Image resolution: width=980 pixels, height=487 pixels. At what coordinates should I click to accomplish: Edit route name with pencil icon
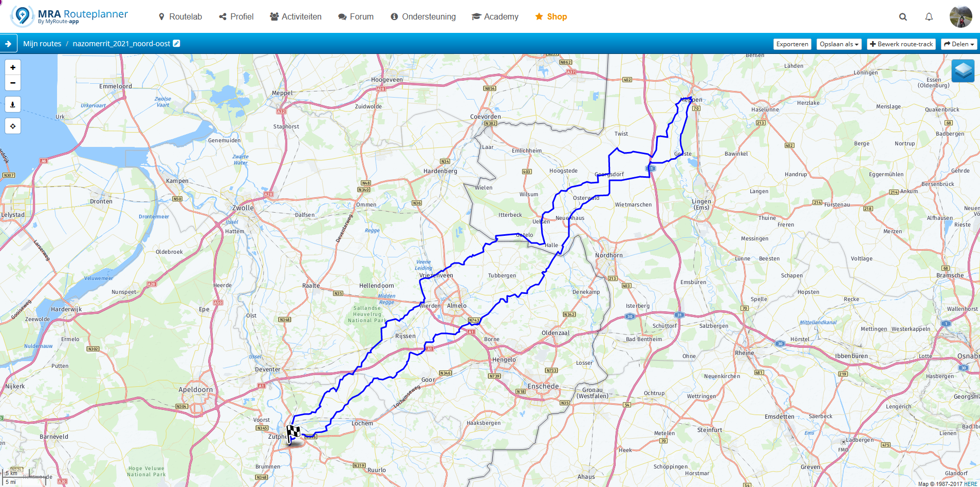tap(176, 44)
